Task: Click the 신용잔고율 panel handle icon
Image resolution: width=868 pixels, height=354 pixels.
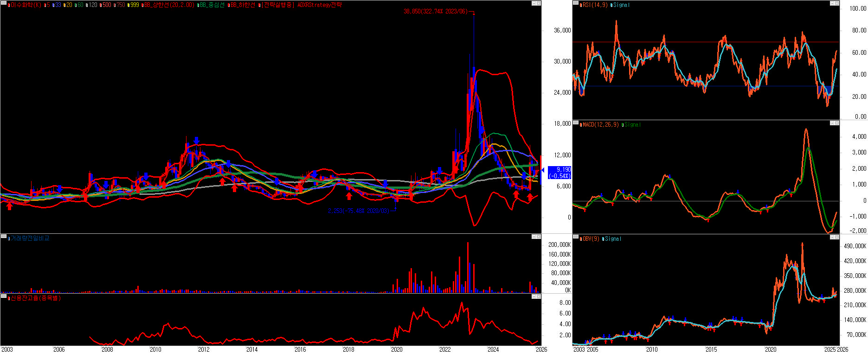Action: click(x=4, y=296)
